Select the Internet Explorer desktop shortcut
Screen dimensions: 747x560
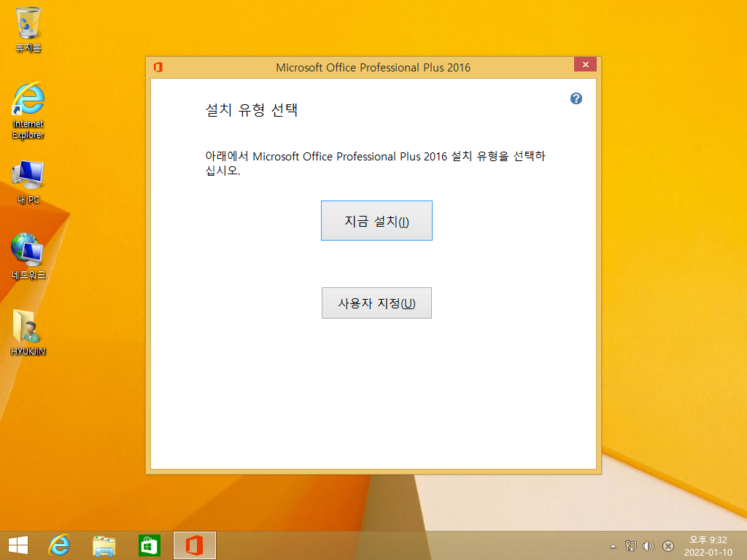click(28, 111)
